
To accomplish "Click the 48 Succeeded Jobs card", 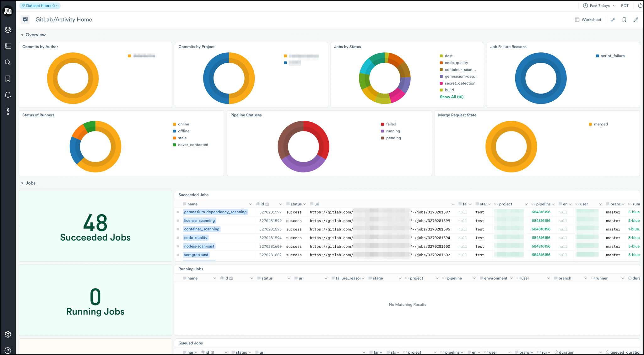I will [95, 226].
